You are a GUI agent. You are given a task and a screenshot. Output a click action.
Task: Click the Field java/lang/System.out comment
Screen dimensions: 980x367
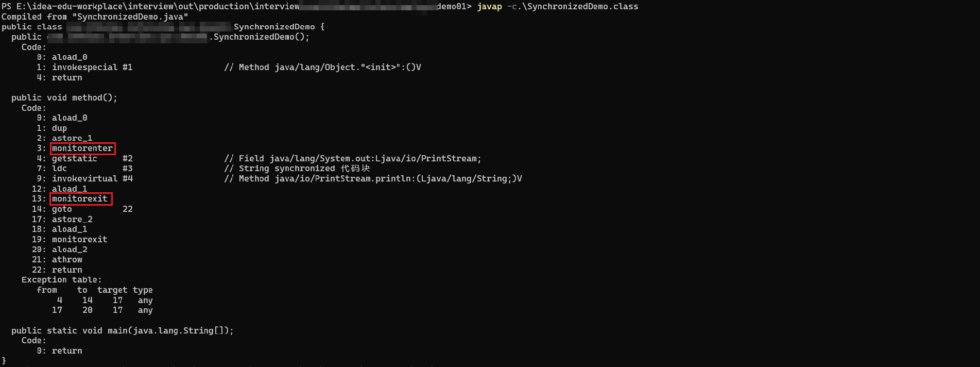point(353,158)
